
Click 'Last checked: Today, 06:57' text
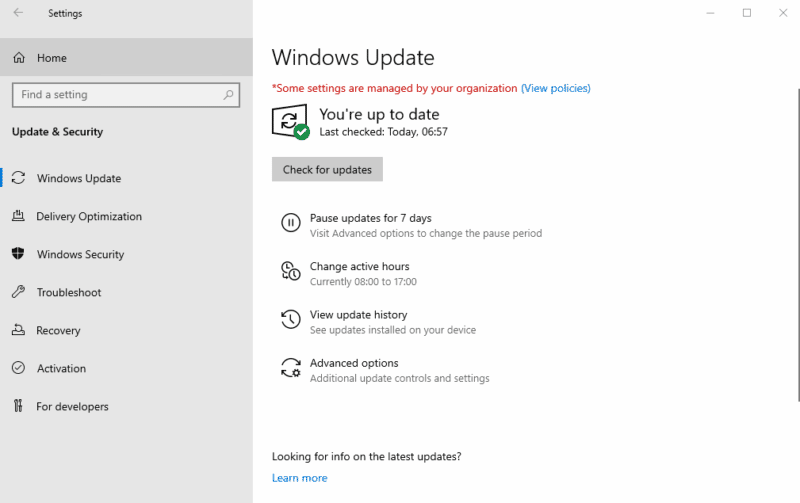click(383, 132)
